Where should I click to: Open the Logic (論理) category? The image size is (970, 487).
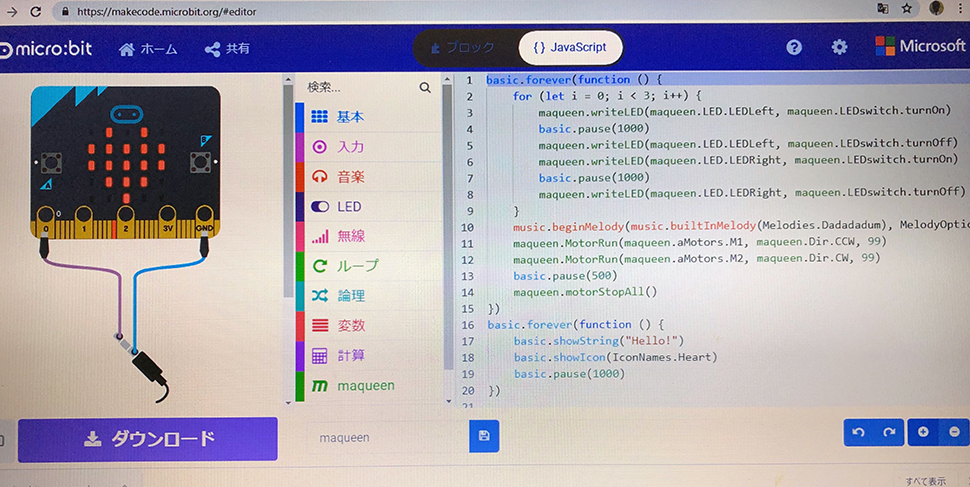pos(368,296)
